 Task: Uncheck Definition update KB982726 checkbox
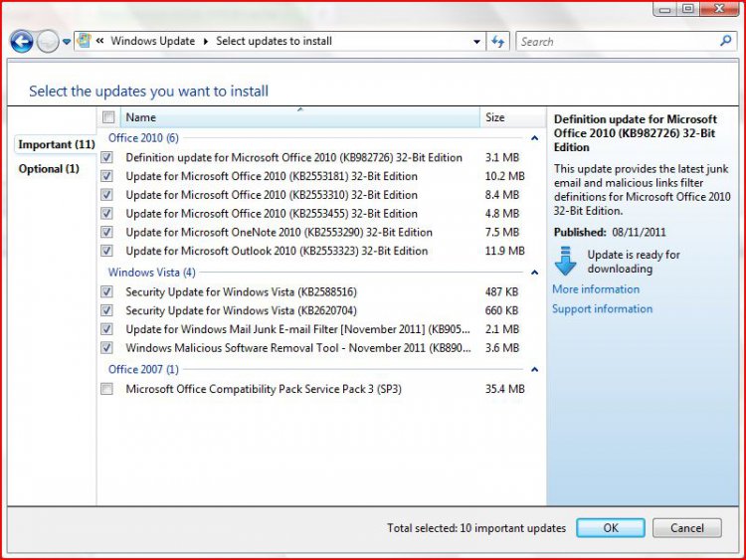[107, 157]
